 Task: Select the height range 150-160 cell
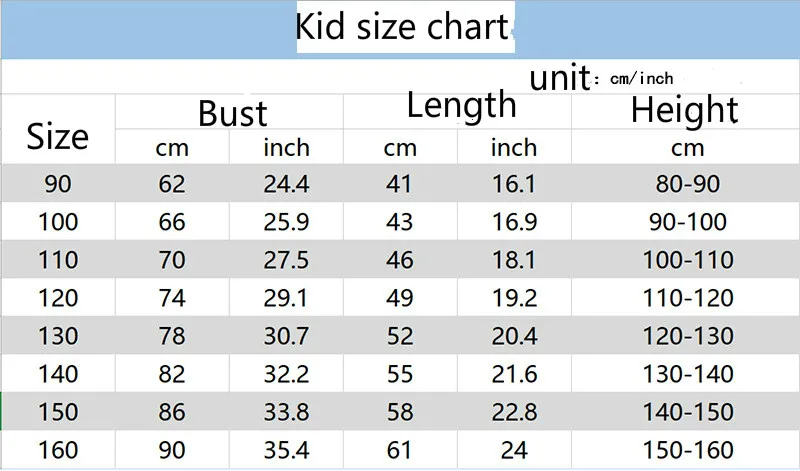coord(687,450)
